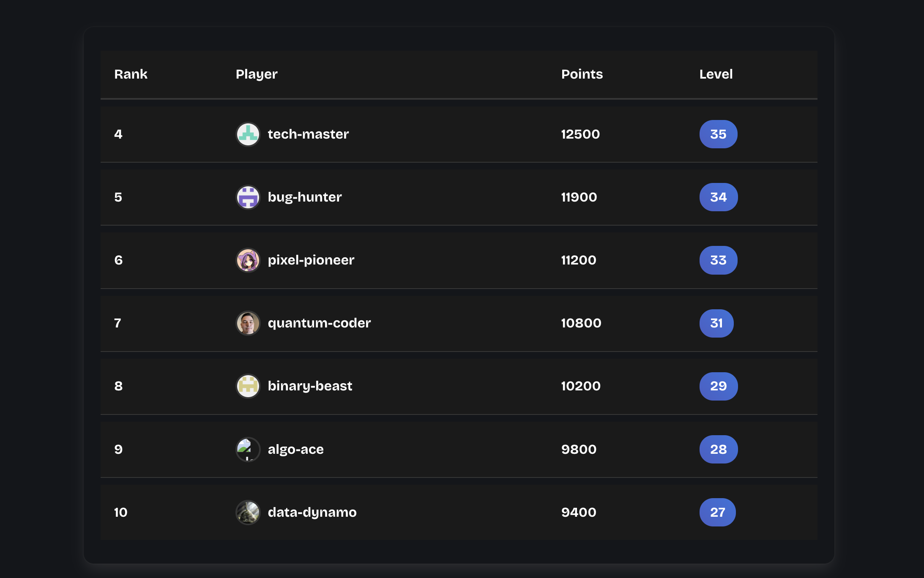Click the binary-beast avatar icon
Viewport: 924px width, 578px height.
pyautogui.click(x=248, y=386)
